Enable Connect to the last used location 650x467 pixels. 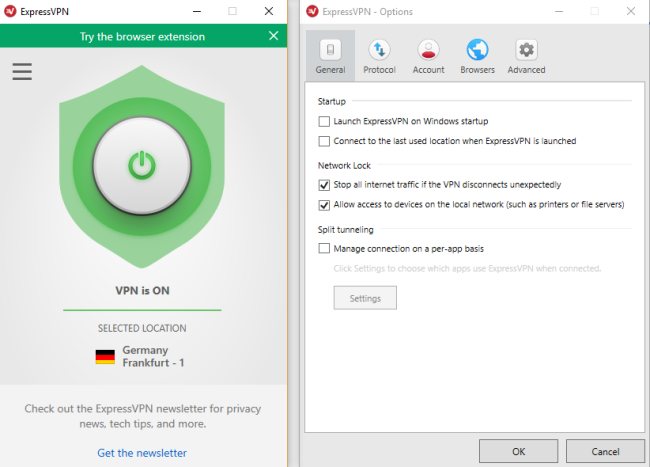tap(324, 141)
